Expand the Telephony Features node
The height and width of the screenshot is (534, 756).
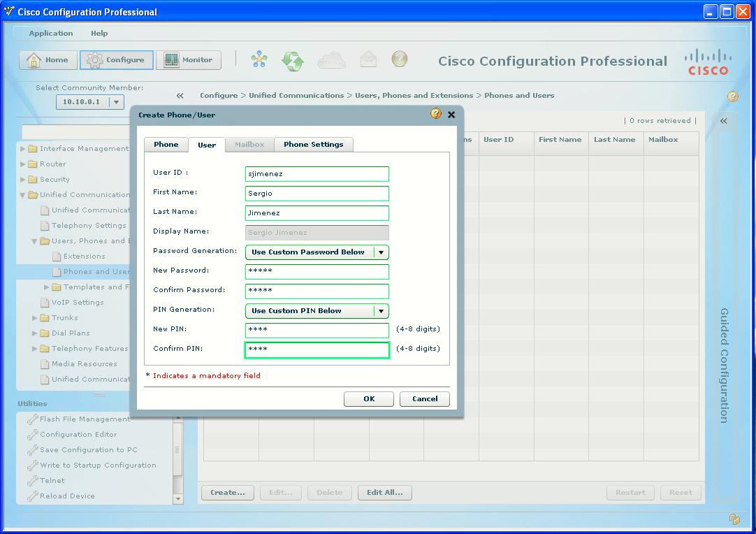pos(34,349)
